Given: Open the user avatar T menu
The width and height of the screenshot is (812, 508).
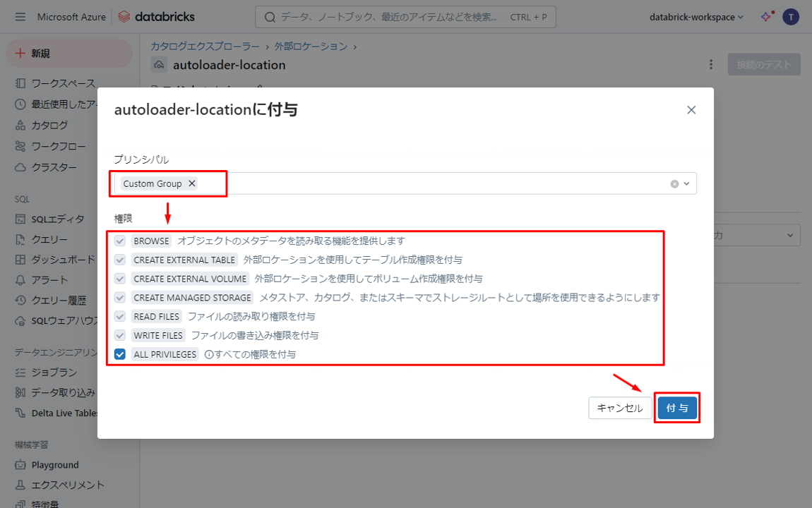Looking at the screenshot, I should coord(791,17).
